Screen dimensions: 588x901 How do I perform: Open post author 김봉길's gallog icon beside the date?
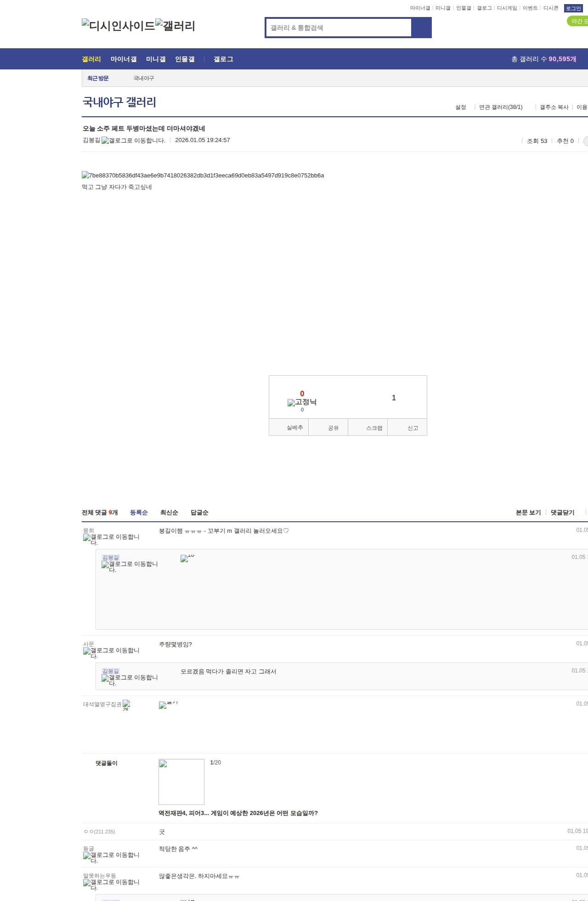click(133, 141)
